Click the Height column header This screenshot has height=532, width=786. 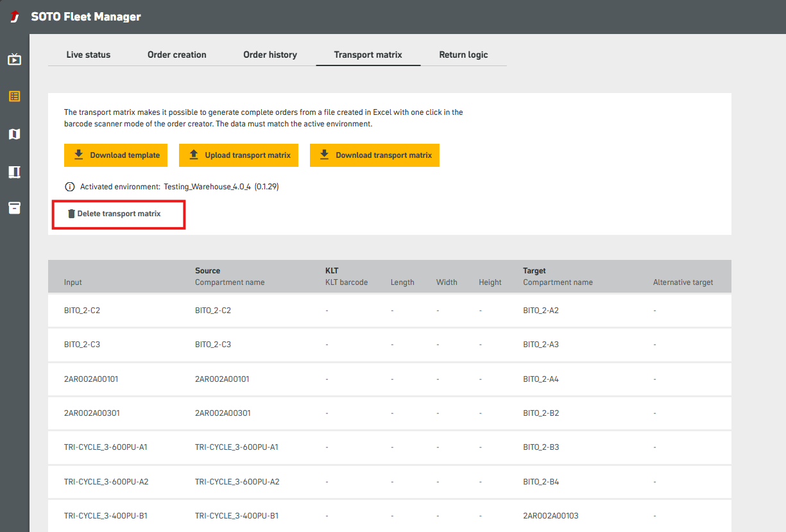coord(490,282)
